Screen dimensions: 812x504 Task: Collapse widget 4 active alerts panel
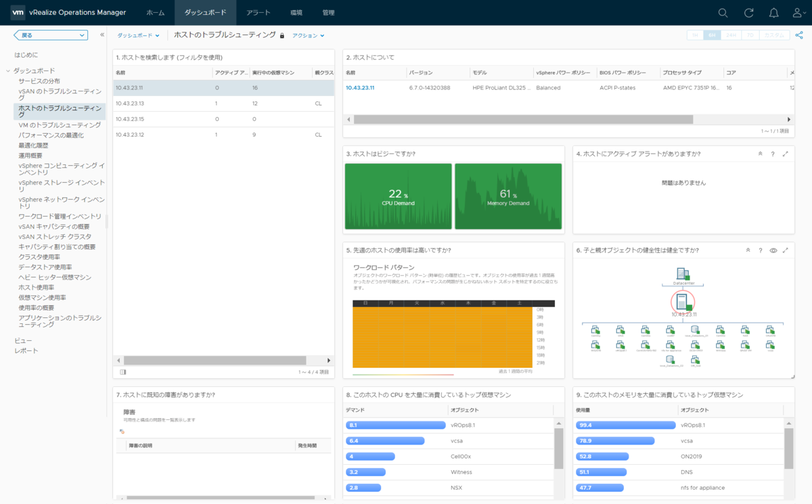click(761, 154)
